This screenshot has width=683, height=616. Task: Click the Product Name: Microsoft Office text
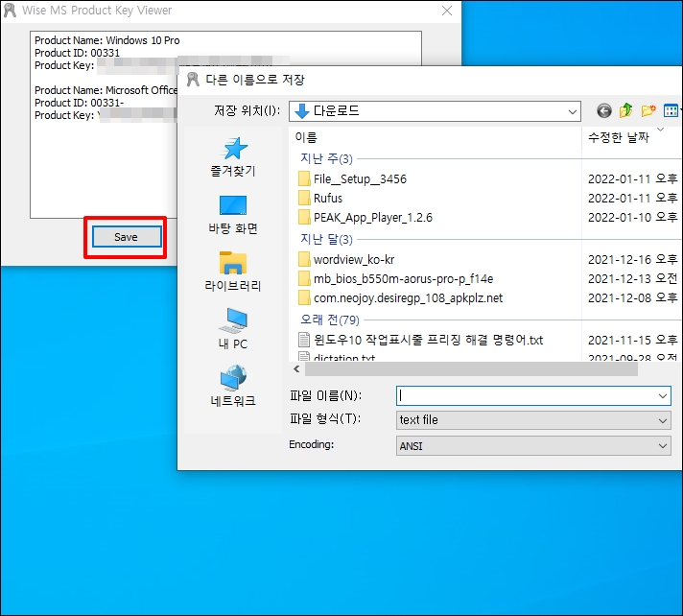(106, 90)
